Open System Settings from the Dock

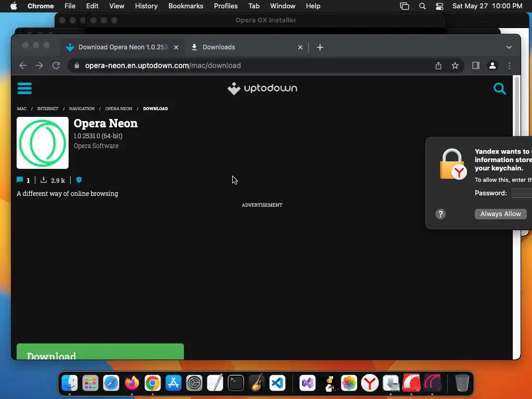point(194,383)
